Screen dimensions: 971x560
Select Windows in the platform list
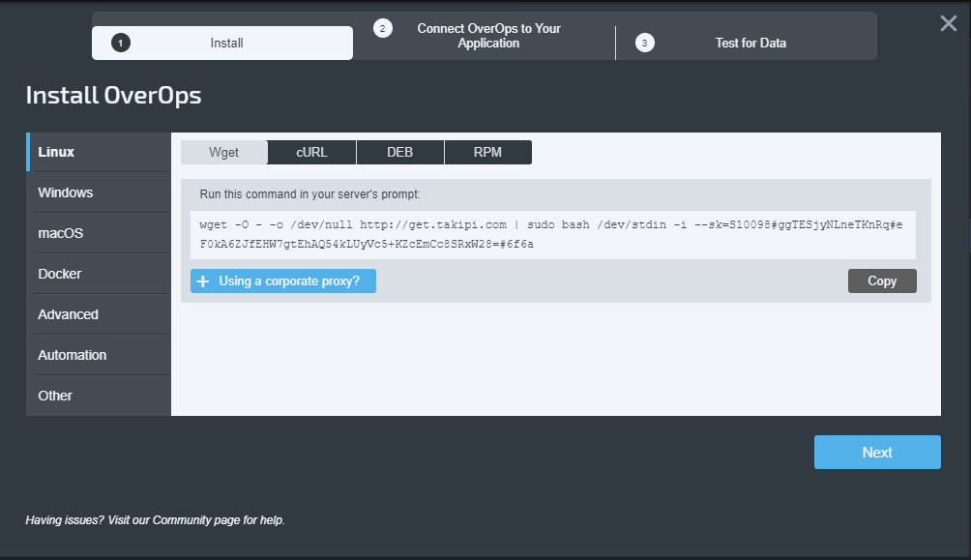click(99, 192)
